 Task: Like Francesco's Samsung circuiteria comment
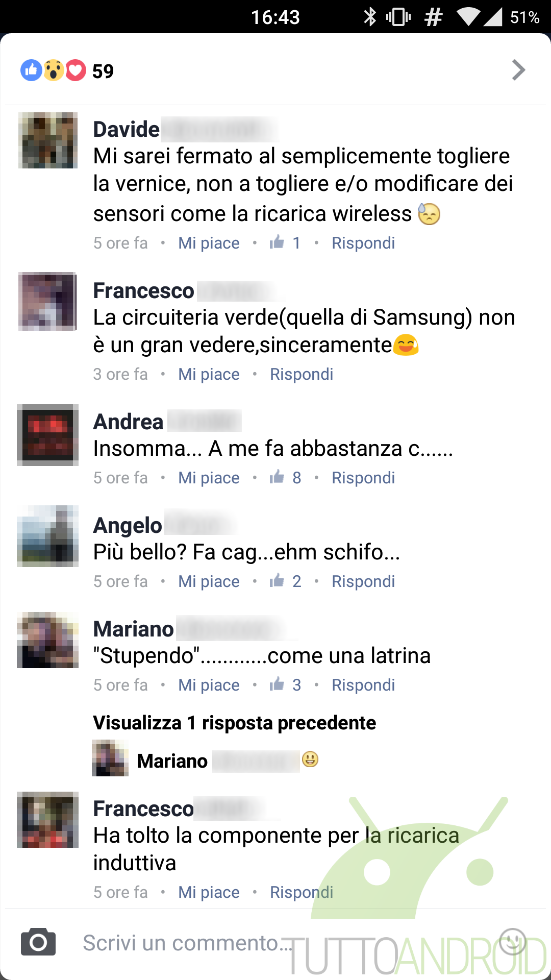pos(209,374)
